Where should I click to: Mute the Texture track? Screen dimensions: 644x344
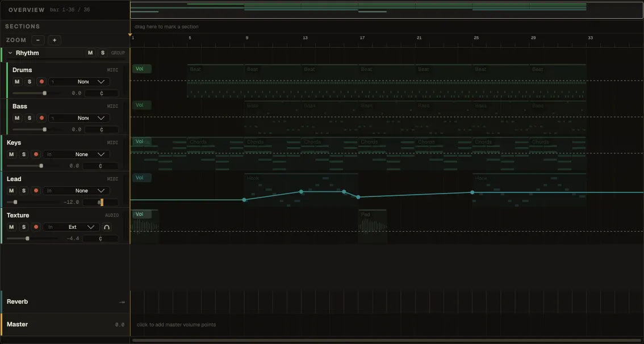tap(11, 227)
